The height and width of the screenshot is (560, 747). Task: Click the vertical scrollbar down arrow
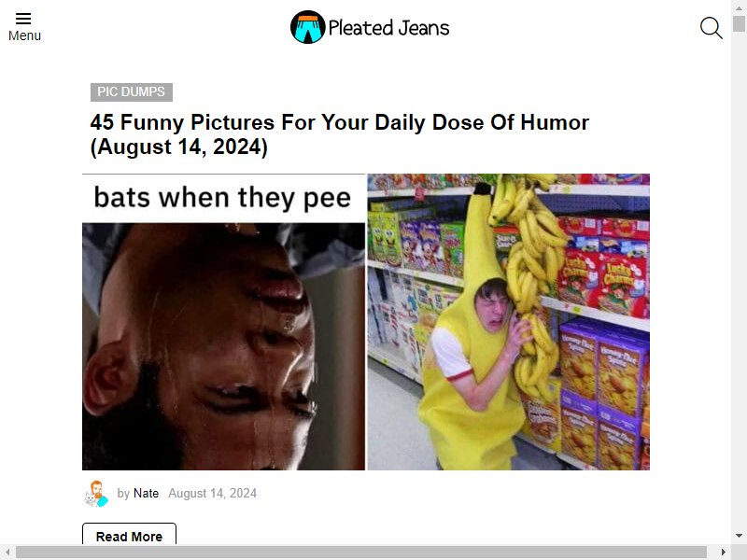(739, 537)
